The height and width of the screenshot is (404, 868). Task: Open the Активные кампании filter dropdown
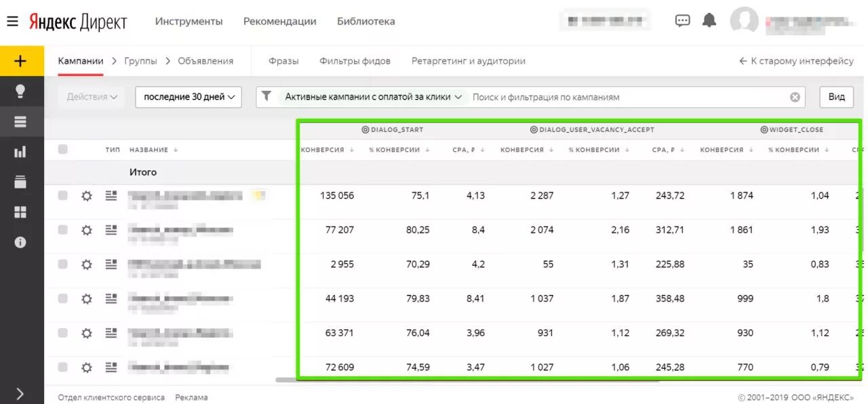click(x=373, y=97)
